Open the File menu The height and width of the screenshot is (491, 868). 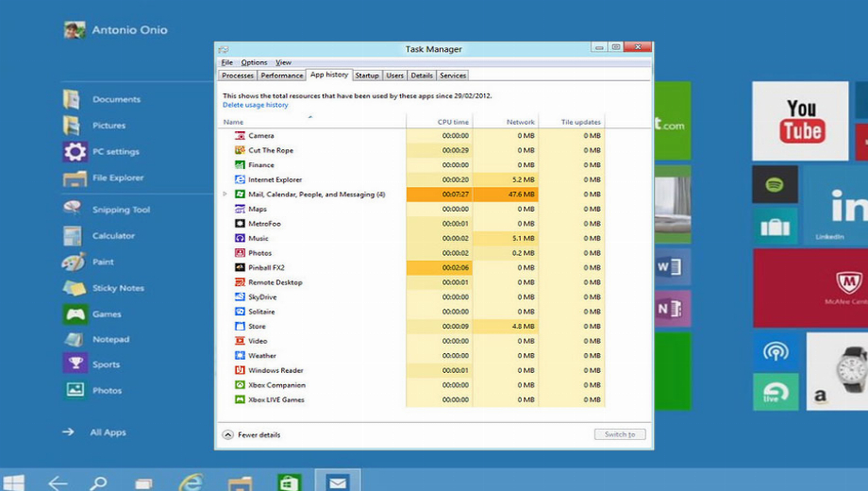[x=227, y=62]
